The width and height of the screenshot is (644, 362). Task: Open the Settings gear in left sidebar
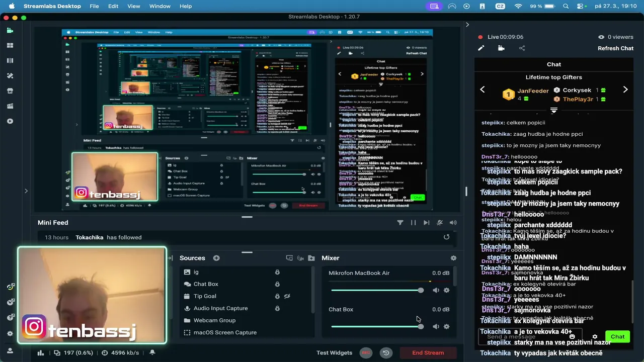point(10,333)
